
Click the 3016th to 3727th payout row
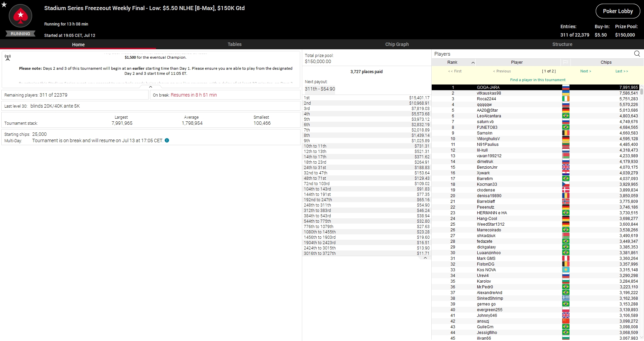(x=367, y=253)
